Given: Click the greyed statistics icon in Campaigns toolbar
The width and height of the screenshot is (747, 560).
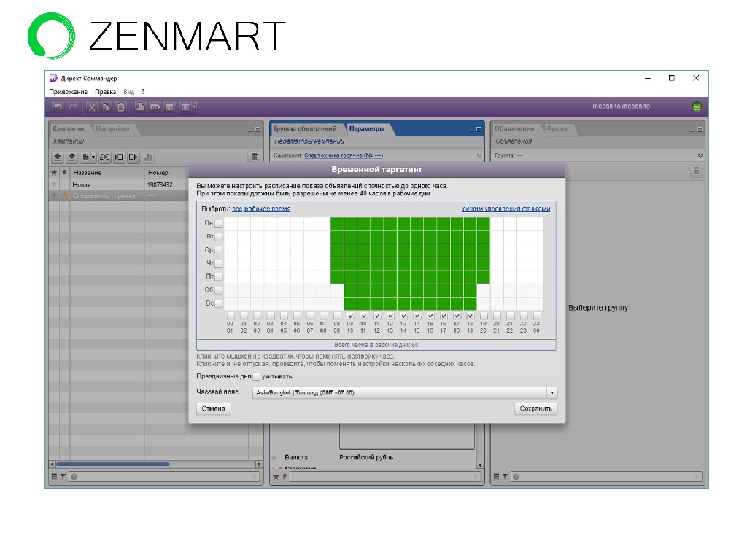Looking at the screenshot, I should 148,157.
